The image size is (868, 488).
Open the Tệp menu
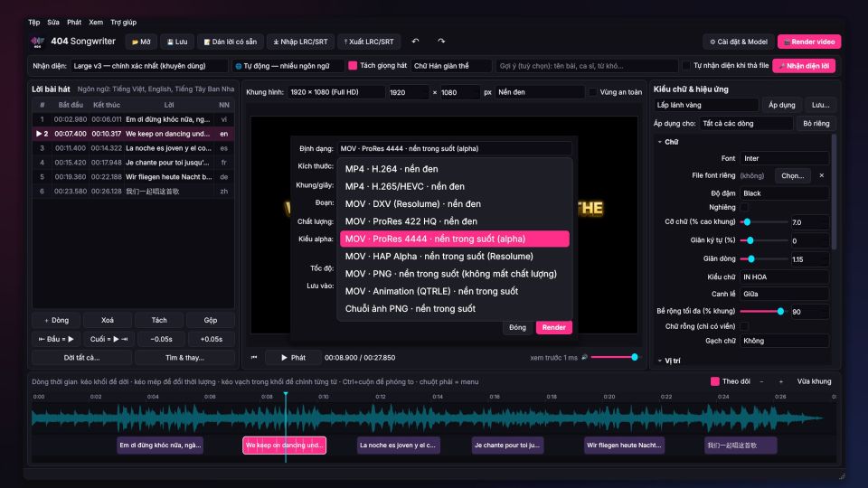34,22
